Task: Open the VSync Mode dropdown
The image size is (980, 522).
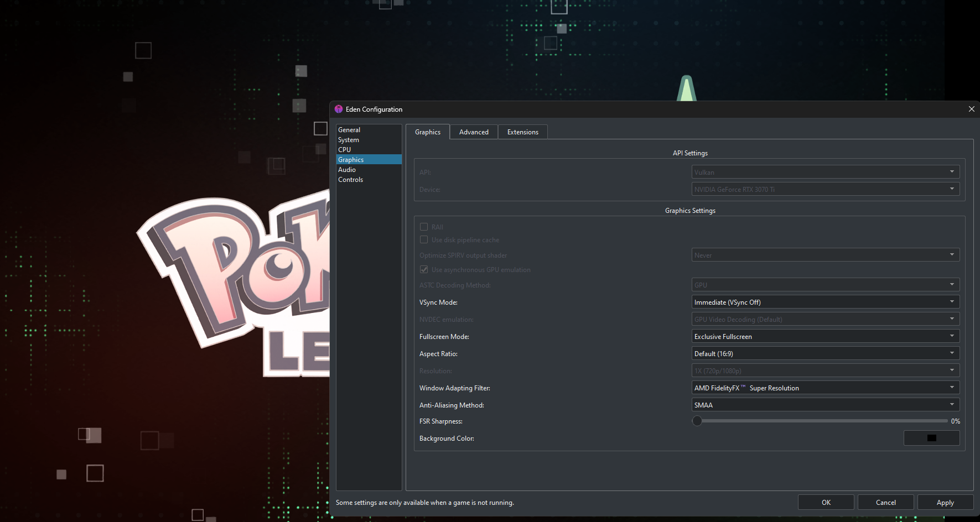Action: click(825, 302)
